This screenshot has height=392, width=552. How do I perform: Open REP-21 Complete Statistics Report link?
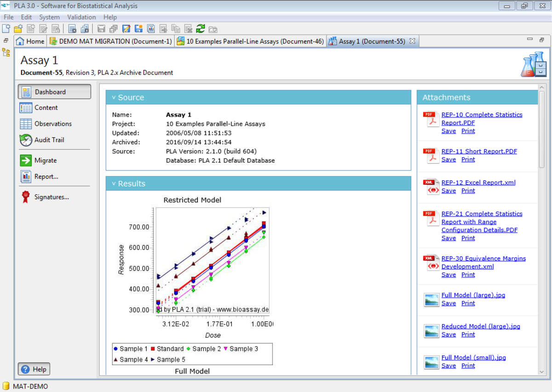coord(482,222)
